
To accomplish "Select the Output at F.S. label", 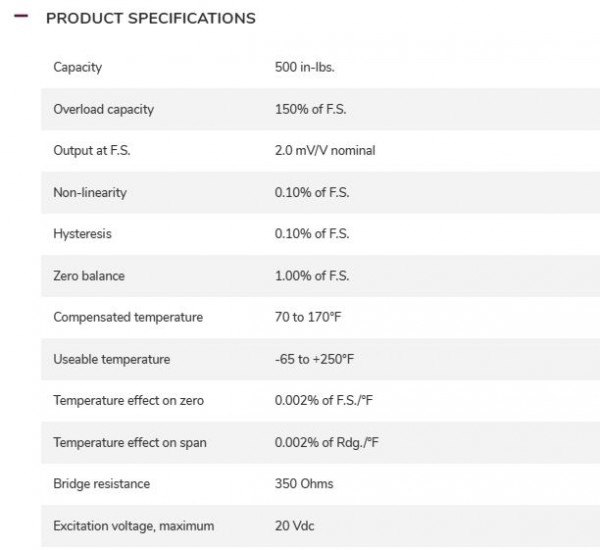I will click(92, 151).
